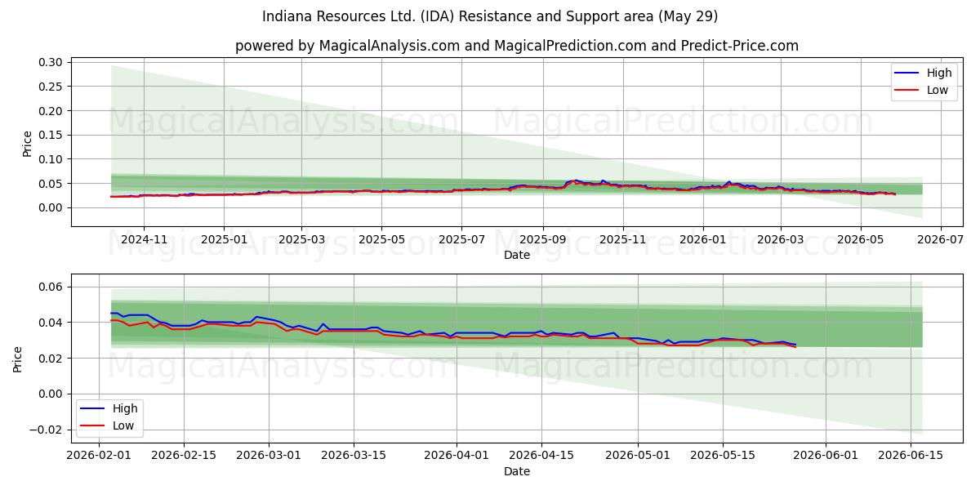Click the 0.02 price label on bottom chart
Image resolution: width=980 pixels, height=490 pixels.
pyautogui.click(x=51, y=359)
